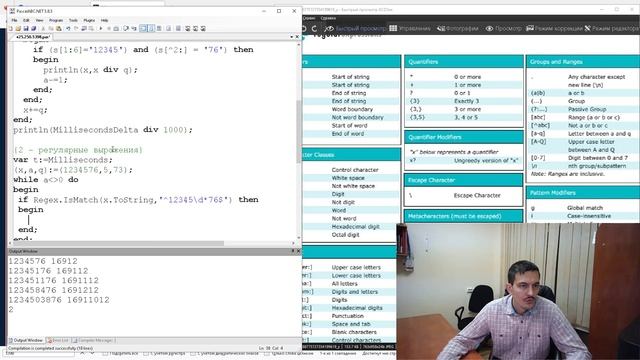Toggle the Подсветить все checkbox
This screenshot has width=640, height=360.
(x=105, y=353)
